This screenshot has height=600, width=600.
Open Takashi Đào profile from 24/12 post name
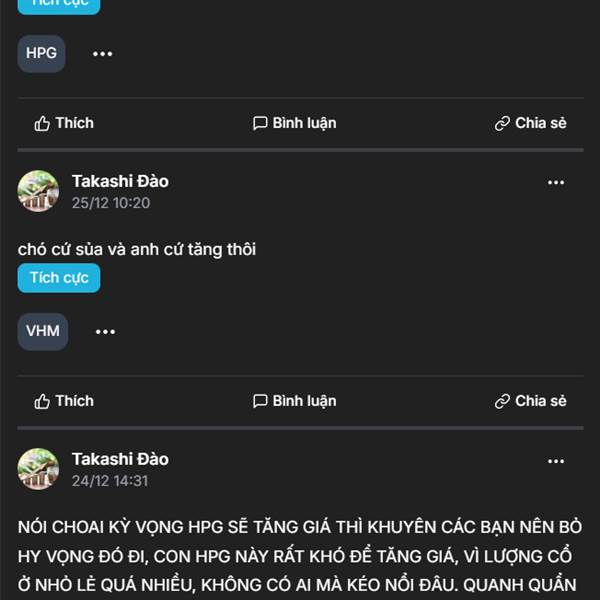point(120,459)
